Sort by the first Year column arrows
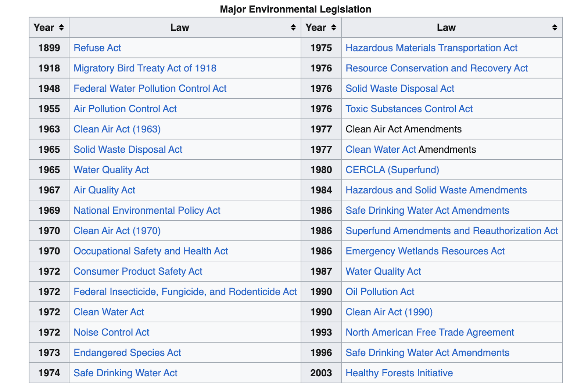The width and height of the screenshot is (588, 391). [x=61, y=28]
